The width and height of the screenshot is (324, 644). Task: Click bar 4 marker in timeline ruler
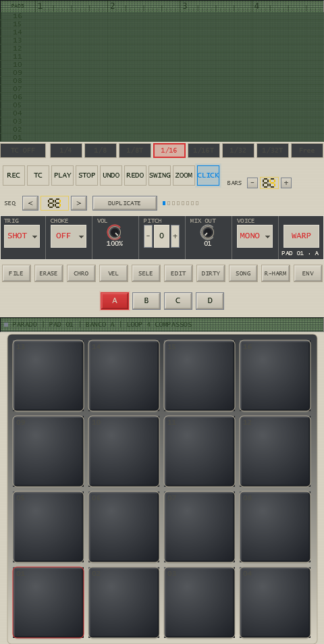point(256,6)
